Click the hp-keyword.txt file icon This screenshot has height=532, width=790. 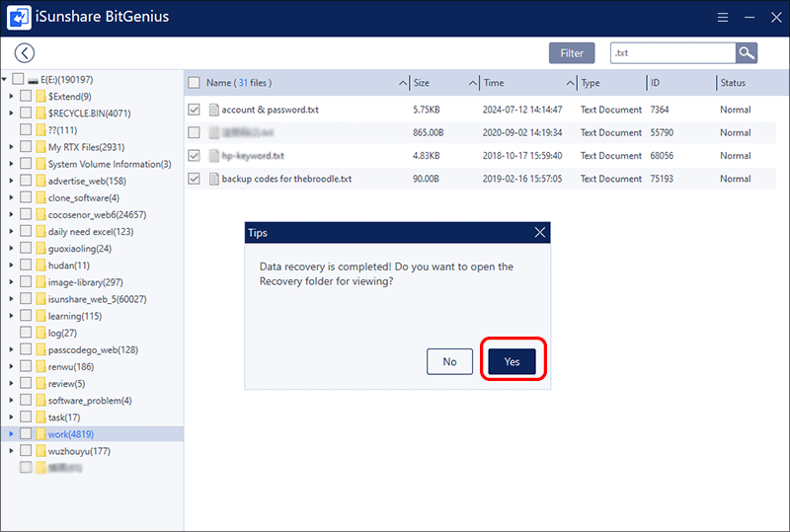(213, 156)
